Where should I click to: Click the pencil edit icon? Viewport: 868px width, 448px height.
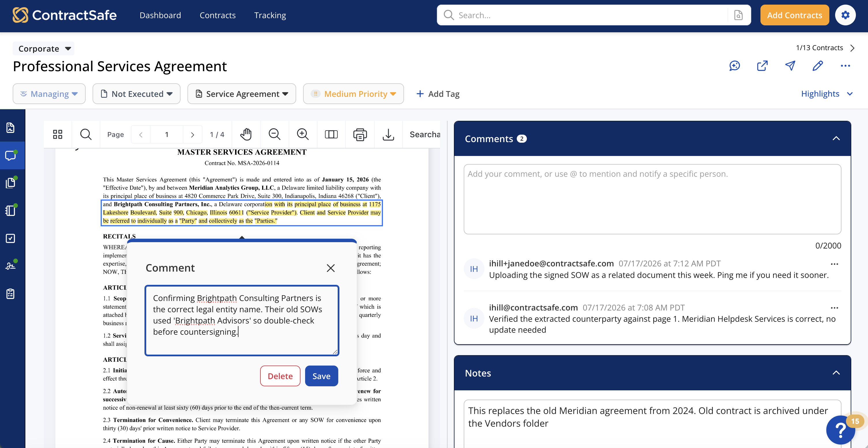(x=818, y=66)
